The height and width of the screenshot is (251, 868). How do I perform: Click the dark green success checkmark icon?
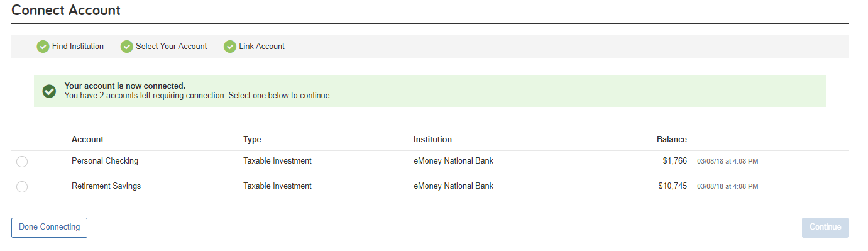49,91
